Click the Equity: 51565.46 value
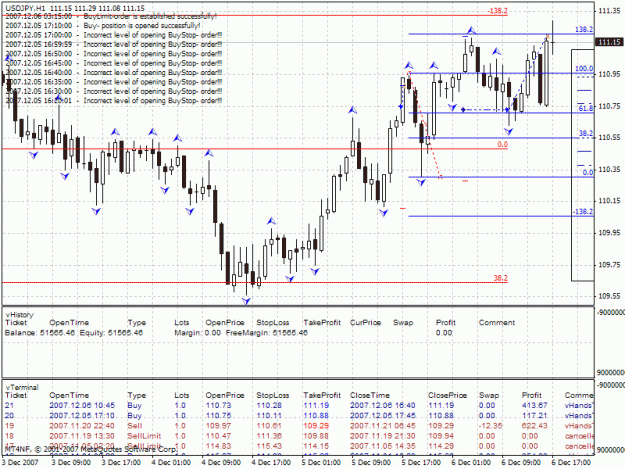The image size is (625, 469). coord(111,333)
